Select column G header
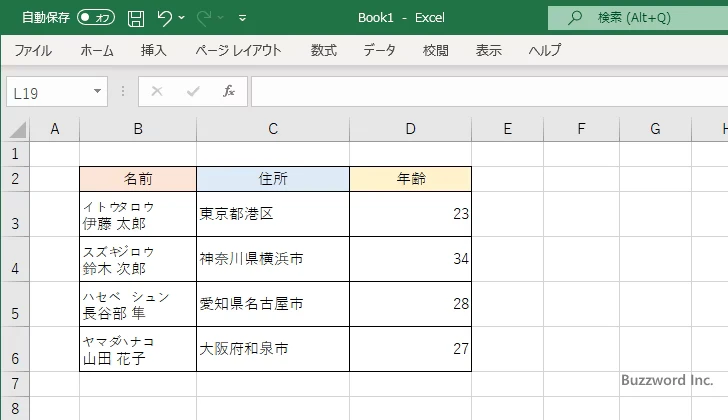 click(x=655, y=129)
